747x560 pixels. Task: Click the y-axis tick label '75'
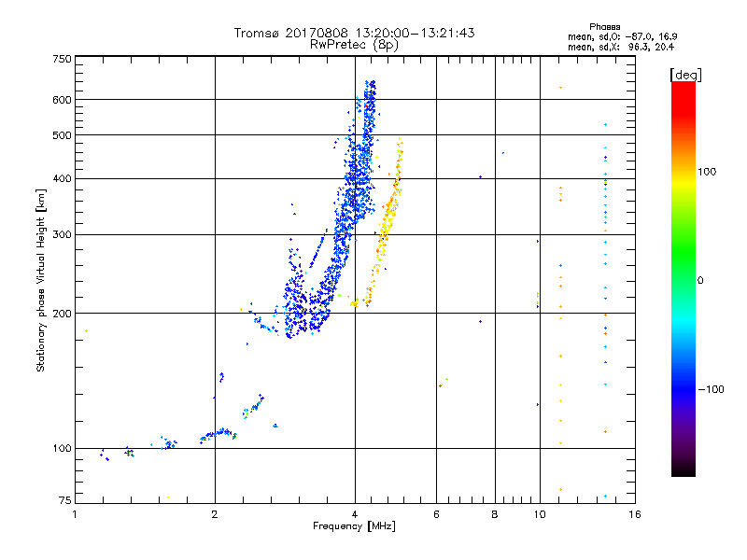pyautogui.click(x=65, y=500)
